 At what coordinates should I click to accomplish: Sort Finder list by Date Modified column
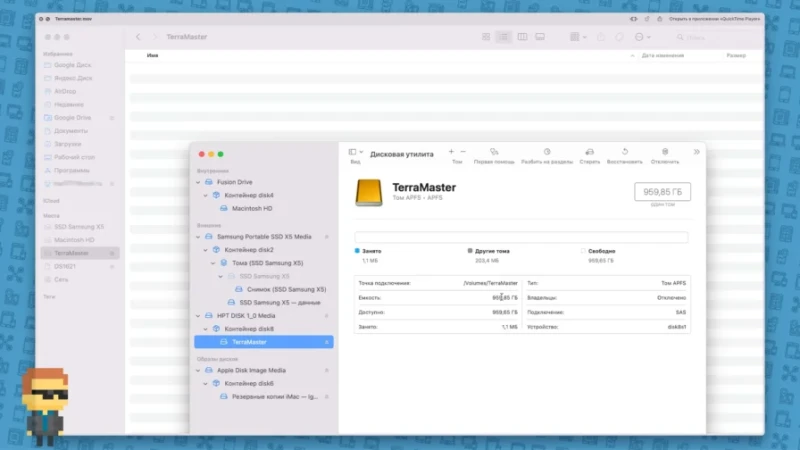(662, 55)
